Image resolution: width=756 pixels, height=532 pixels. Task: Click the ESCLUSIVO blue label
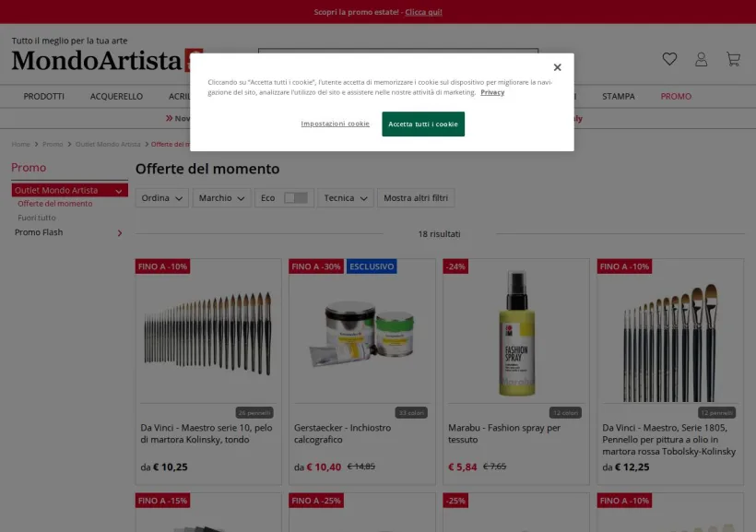[372, 266]
